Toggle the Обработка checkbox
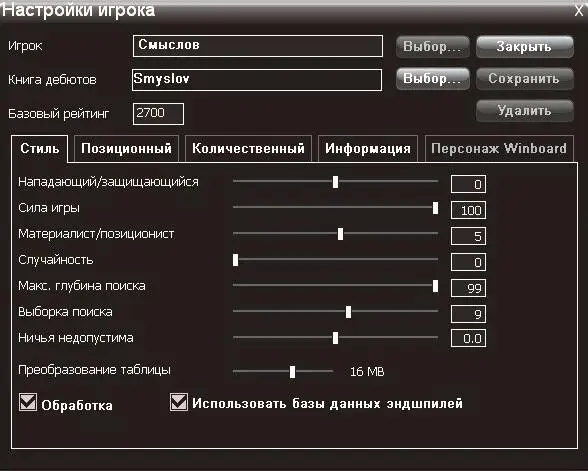 (x=28, y=402)
